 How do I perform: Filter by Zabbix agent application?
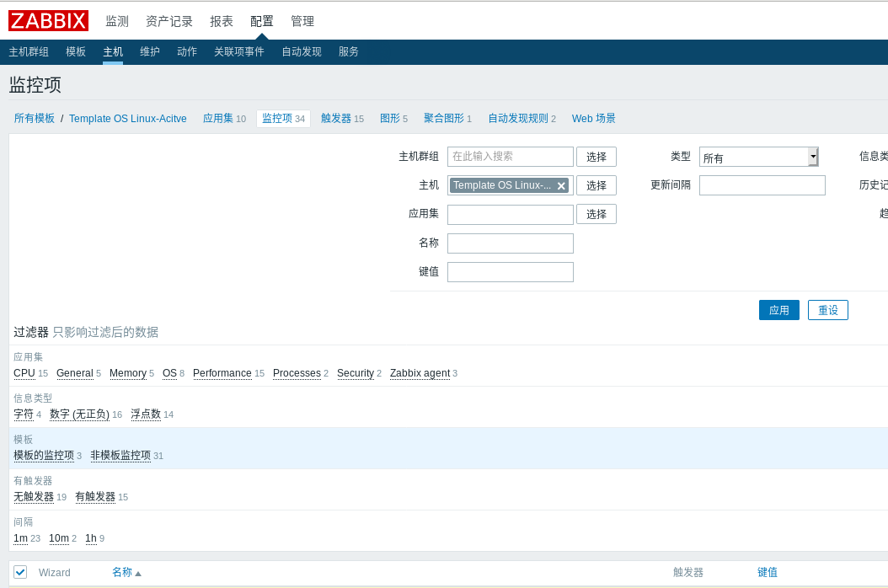click(x=420, y=372)
